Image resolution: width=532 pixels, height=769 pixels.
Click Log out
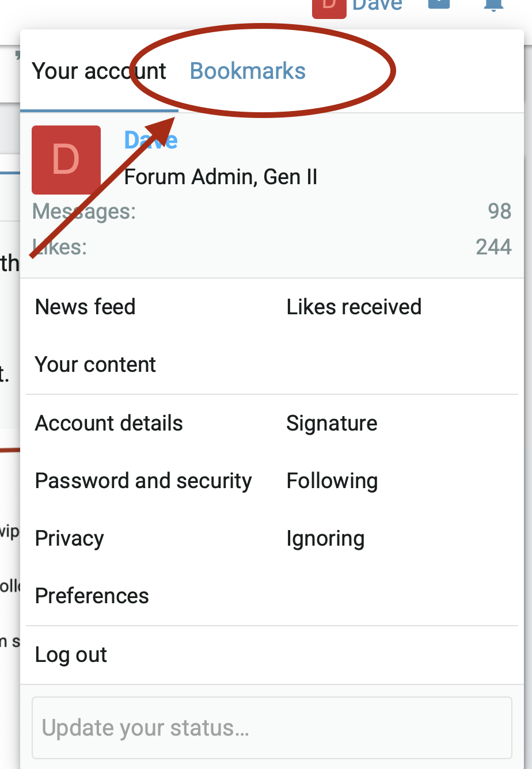pos(71,654)
